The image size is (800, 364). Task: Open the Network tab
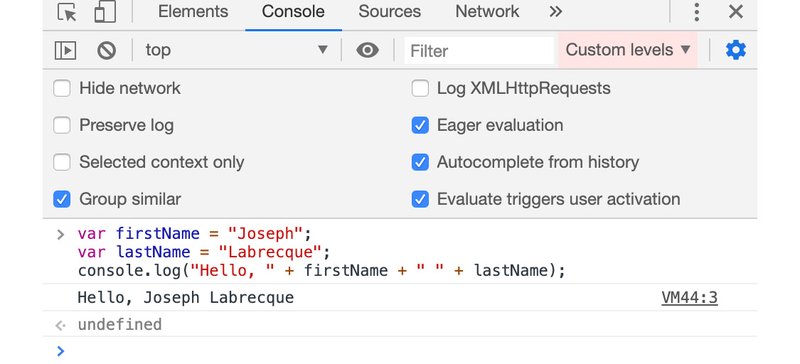(x=487, y=12)
